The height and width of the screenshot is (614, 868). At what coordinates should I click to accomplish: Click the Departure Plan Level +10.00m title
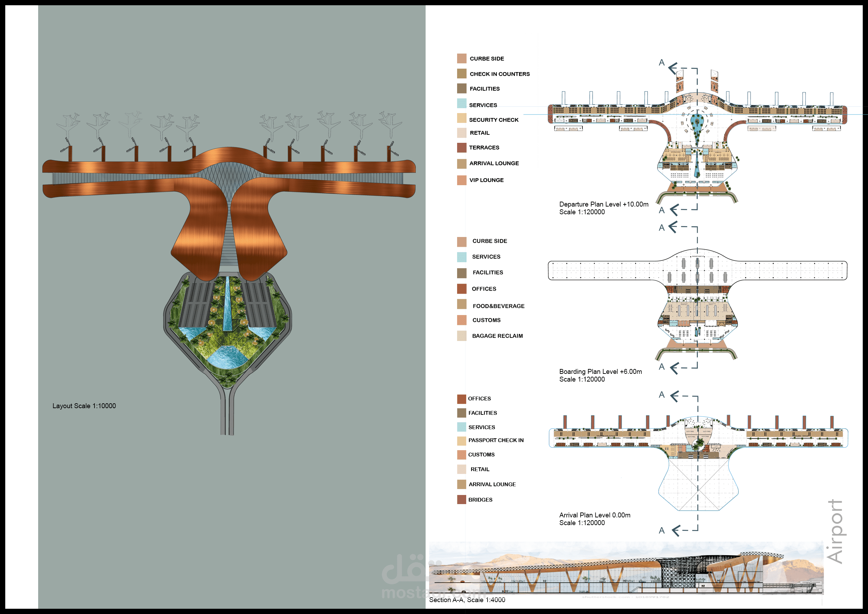[603, 204]
